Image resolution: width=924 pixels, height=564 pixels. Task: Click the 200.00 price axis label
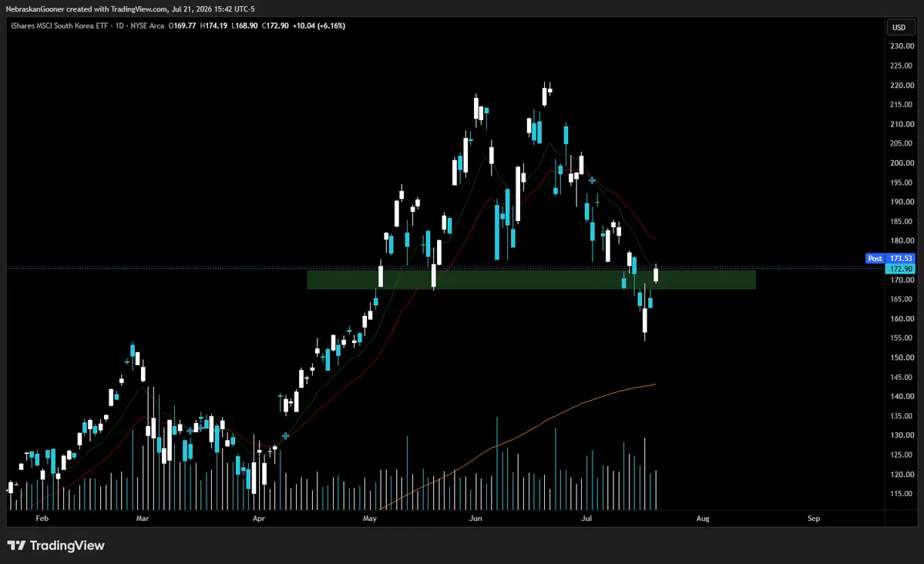[x=902, y=163]
